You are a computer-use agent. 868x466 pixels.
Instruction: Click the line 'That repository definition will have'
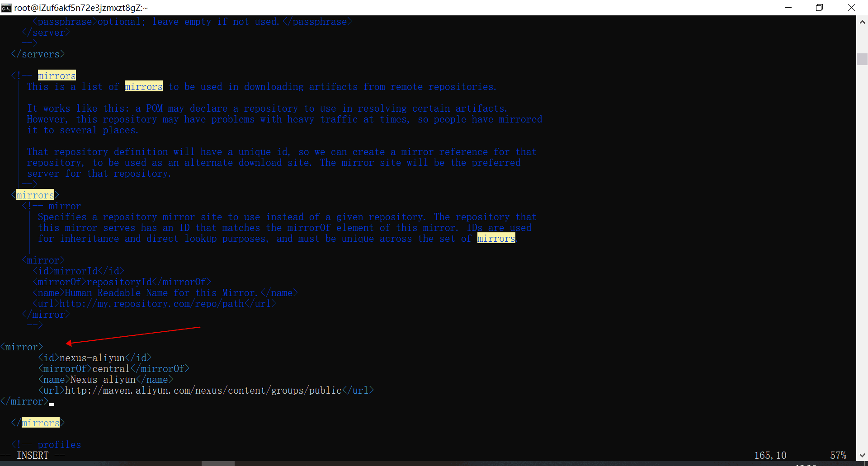[282, 152]
